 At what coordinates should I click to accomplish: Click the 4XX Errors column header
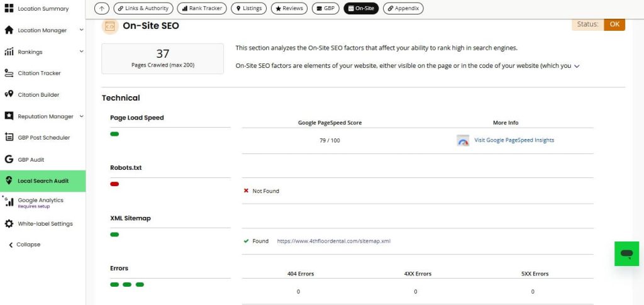point(418,274)
